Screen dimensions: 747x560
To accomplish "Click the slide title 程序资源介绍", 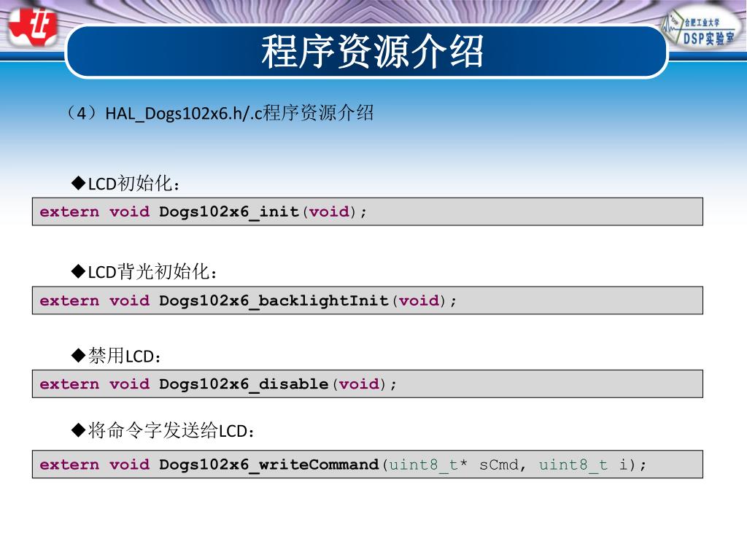I will [372, 51].
